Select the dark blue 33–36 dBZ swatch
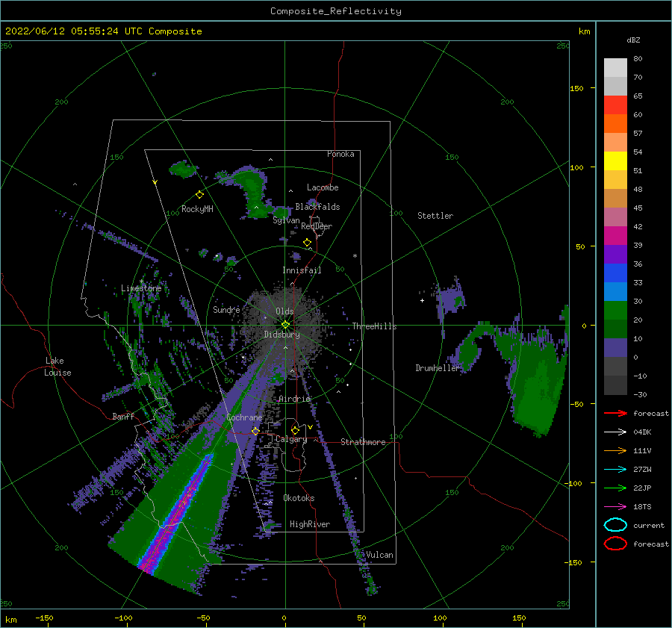The image size is (672, 628). coord(615,273)
